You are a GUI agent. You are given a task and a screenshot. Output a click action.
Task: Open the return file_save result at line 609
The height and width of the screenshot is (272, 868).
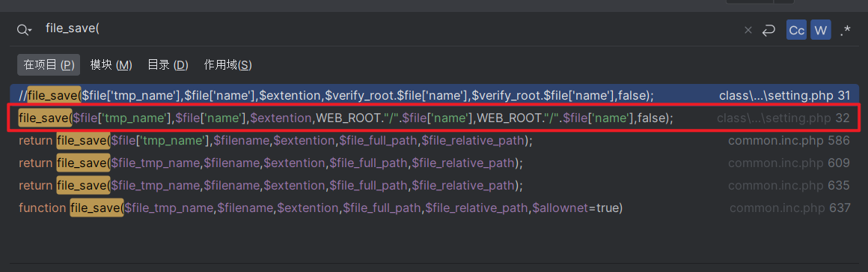pyautogui.click(x=434, y=163)
